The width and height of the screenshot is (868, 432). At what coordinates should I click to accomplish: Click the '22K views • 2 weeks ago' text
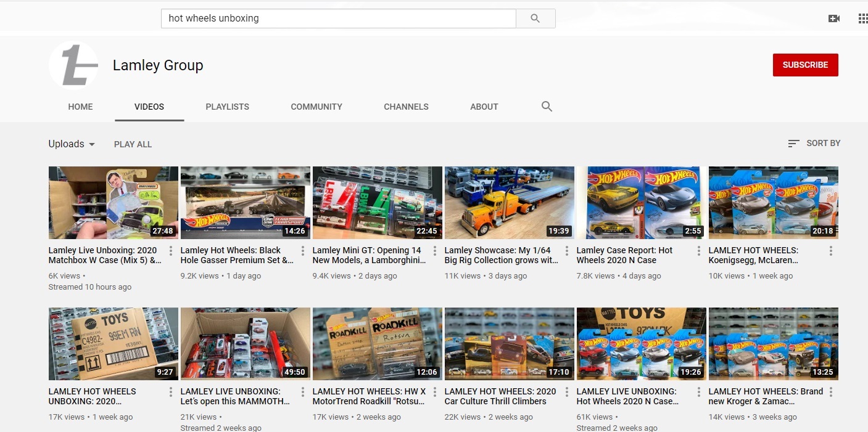coord(489,417)
